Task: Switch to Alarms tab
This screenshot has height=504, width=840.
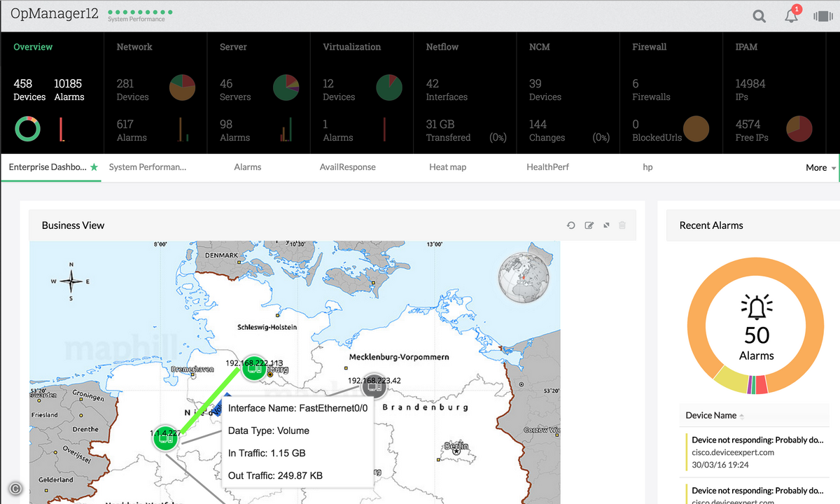Action: pyautogui.click(x=248, y=167)
